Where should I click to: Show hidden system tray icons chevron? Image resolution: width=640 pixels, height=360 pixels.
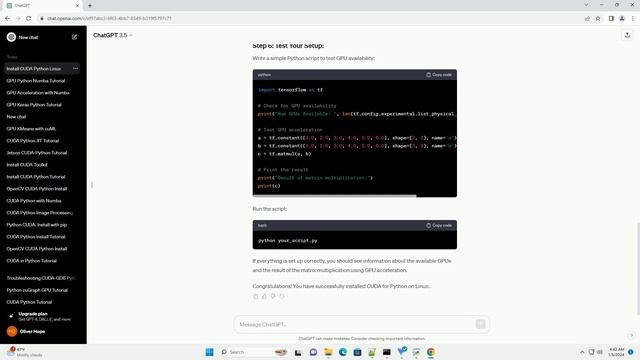pos(582,352)
